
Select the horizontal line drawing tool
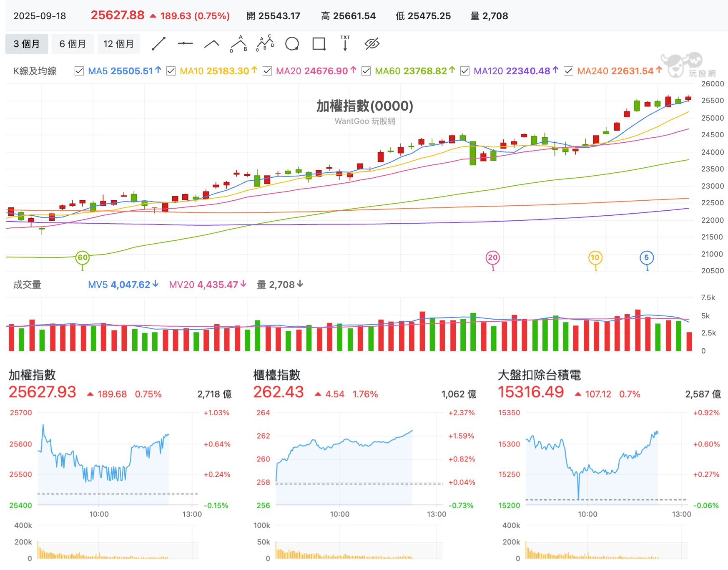185,44
